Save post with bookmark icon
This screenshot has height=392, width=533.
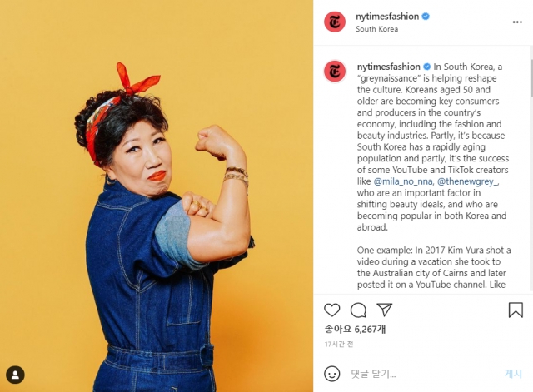click(516, 310)
